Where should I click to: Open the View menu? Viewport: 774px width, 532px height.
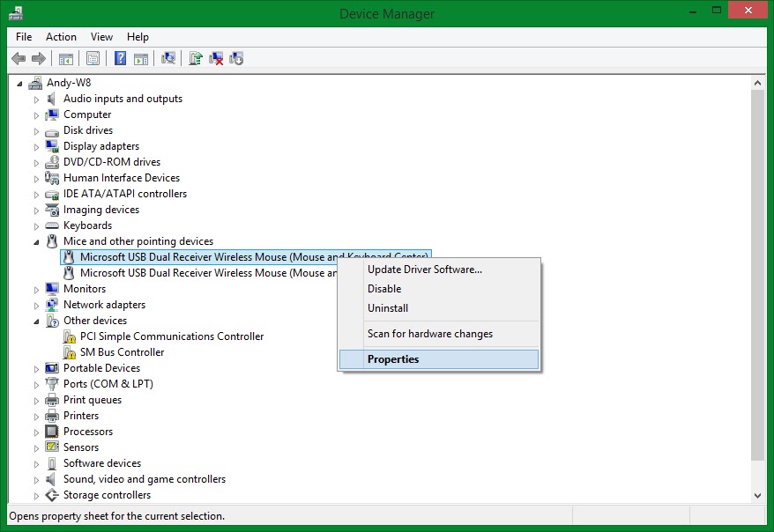pos(100,37)
